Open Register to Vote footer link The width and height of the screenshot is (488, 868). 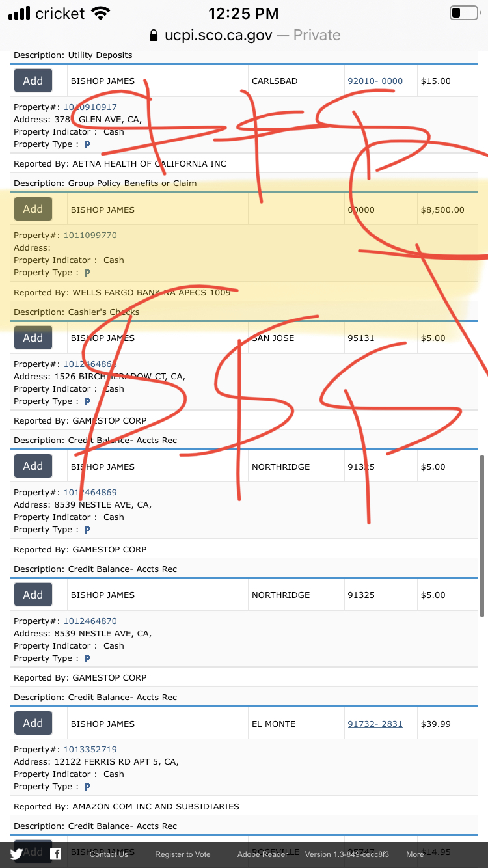coord(183,854)
